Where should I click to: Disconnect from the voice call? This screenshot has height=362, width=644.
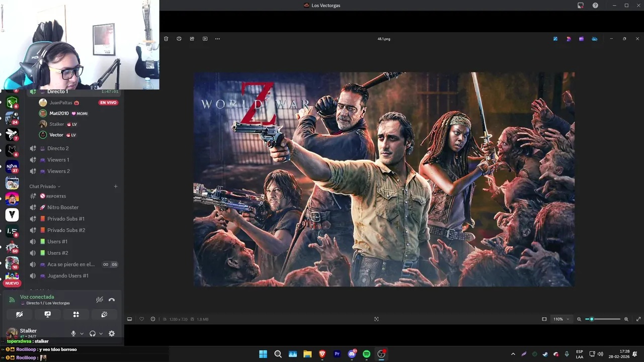pos(112,300)
